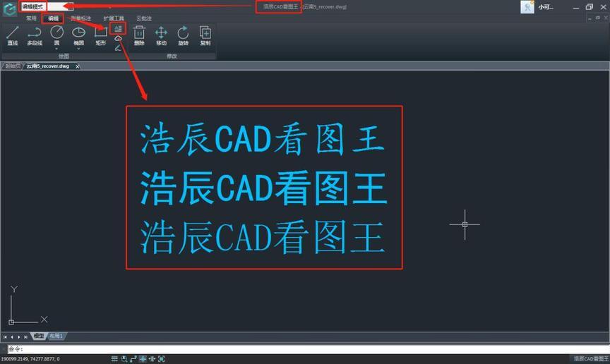The height and width of the screenshot is (364, 610).
Task: Jump to first layout tab arrow
Action: pyautogui.click(x=5, y=336)
